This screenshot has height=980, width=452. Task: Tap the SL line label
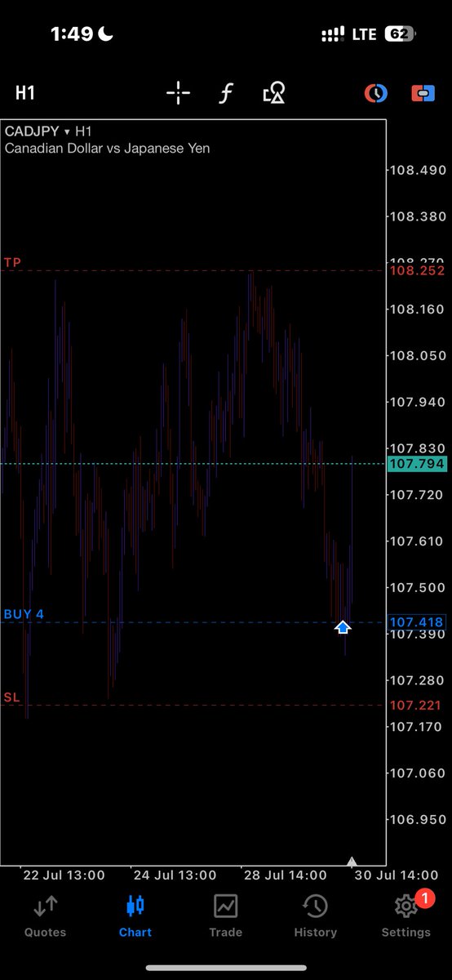[x=11, y=697]
